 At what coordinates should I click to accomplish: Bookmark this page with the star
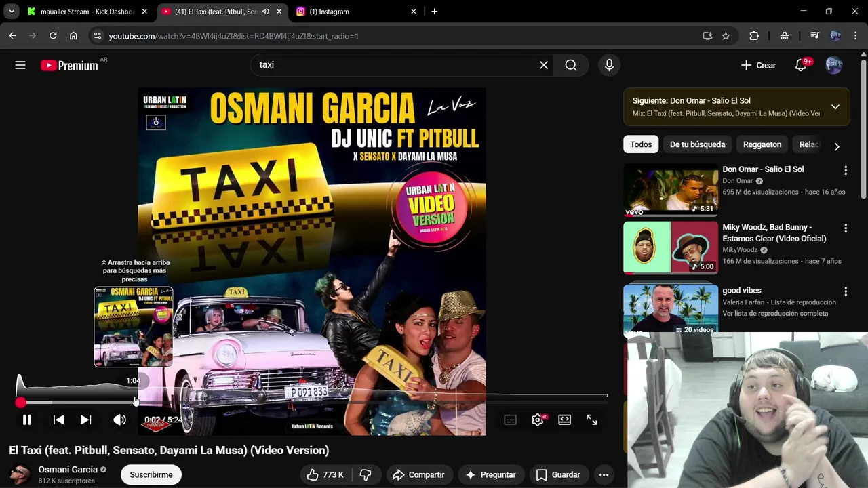tap(726, 36)
